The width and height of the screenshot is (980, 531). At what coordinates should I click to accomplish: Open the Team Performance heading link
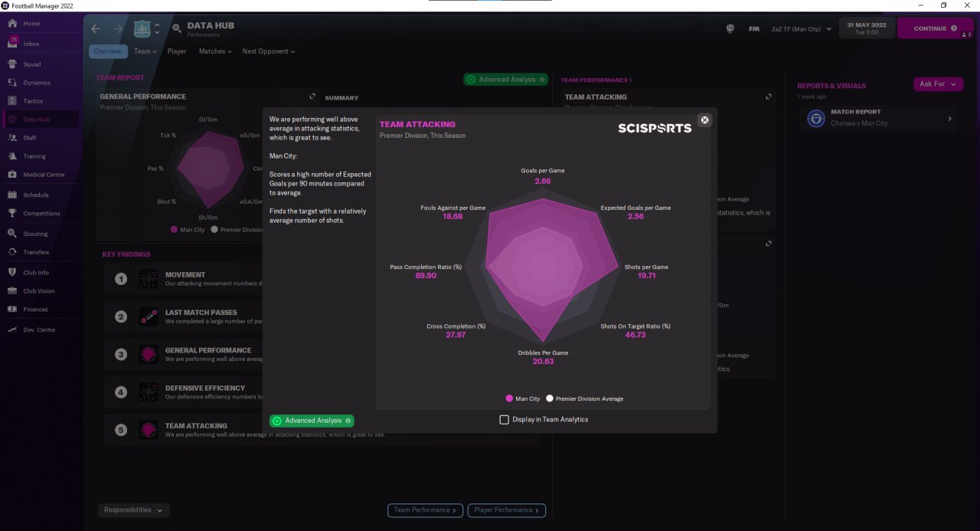coord(596,80)
